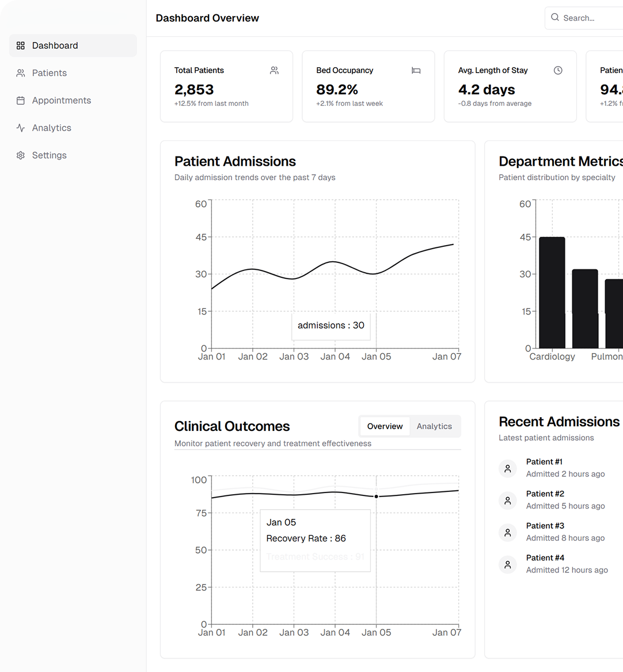Select the Overview tab in Clinical Outcomes
Image resolution: width=623 pixels, height=672 pixels.
point(385,426)
